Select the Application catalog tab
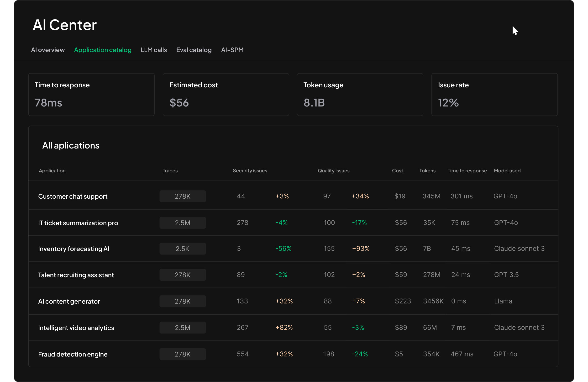Screen dimensions: 588x382 pyautogui.click(x=103, y=50)
